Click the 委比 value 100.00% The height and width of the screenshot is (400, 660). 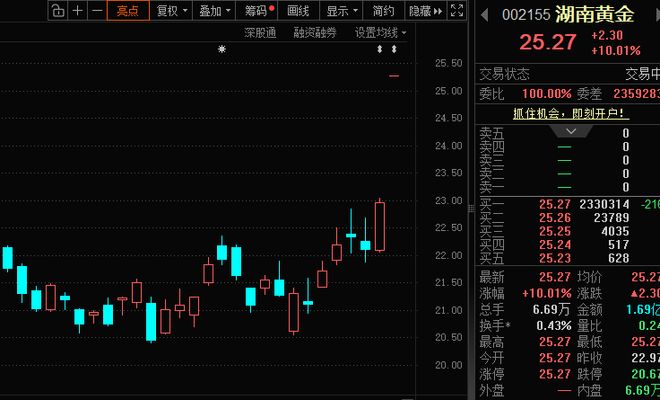click(547, 93)
